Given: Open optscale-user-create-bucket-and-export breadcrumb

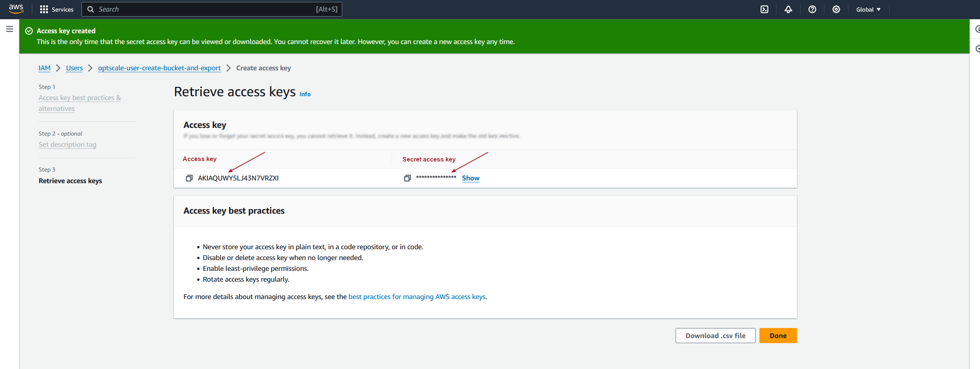Looking at the screenshot, I should point(160,68).
